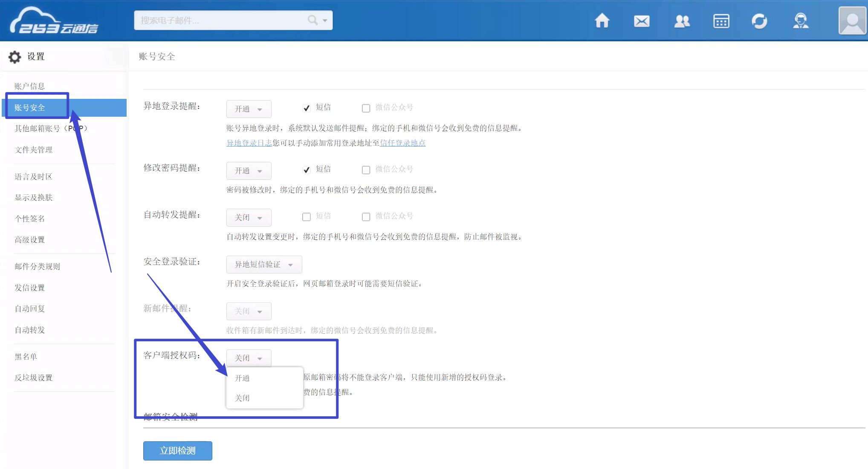
Task: Open 自动回复 settings
Action: [x=29, y=309]
